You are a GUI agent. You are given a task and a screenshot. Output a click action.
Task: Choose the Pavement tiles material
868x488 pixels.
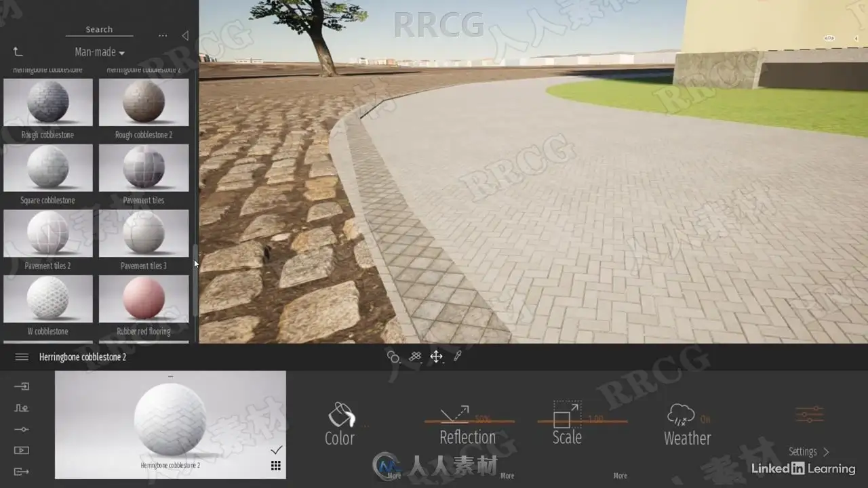click(144, 168)
